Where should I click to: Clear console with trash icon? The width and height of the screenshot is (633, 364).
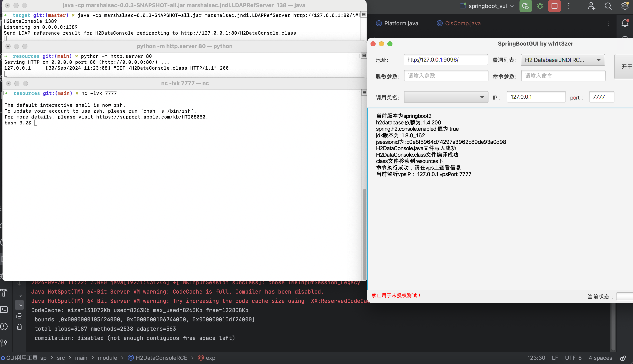click(x=19, y=327)
